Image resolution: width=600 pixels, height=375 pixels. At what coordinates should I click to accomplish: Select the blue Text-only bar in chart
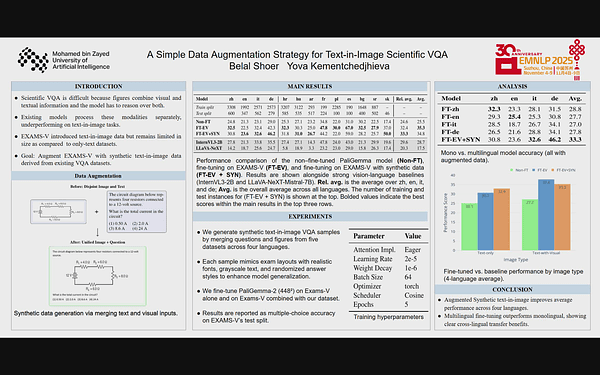point(486,222)
